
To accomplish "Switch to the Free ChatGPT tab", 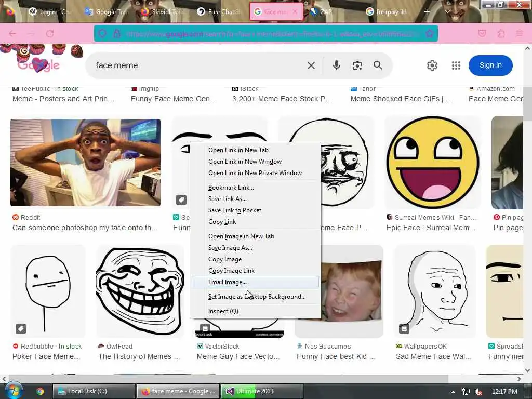I will (219, 11).
